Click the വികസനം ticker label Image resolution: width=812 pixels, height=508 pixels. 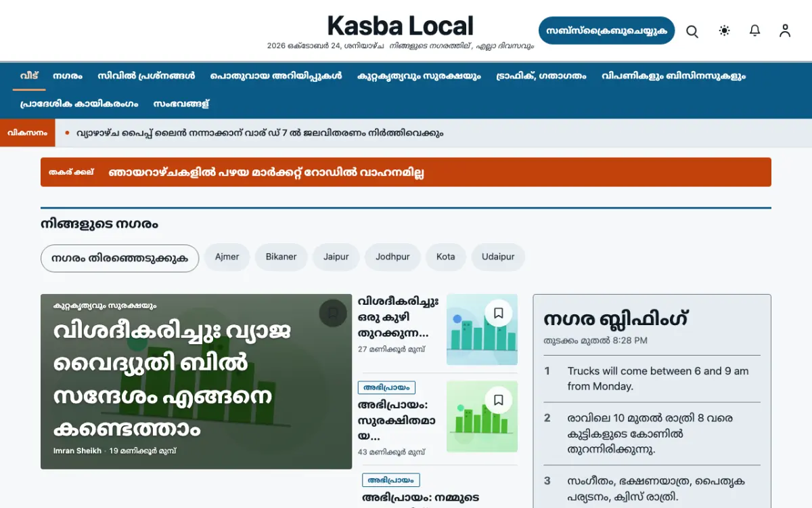click(28, 133)
